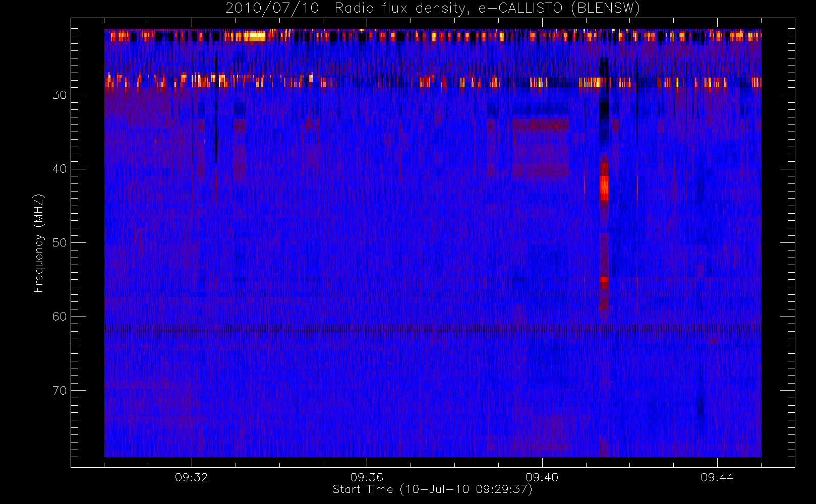Click the 40 frequency tick label
The height and width of the screenshot is (504, 816).
[x=60, y=169]
